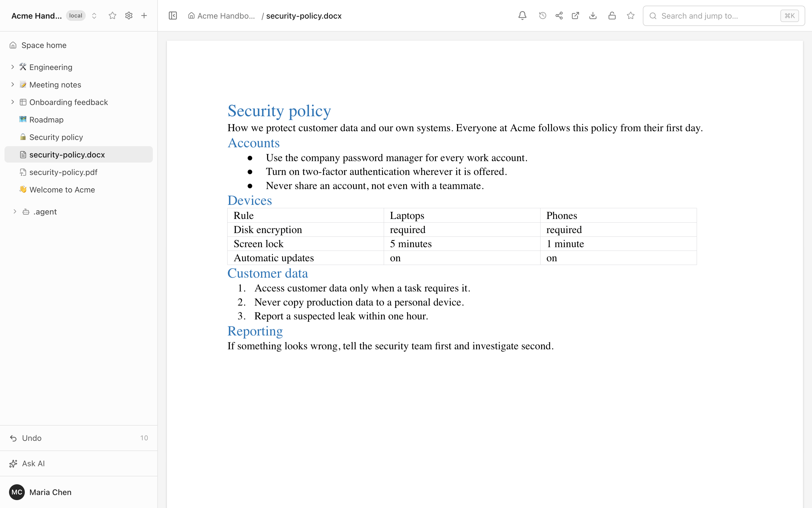Click the security-policy.pdf file icon

click(x=23, y=172)
